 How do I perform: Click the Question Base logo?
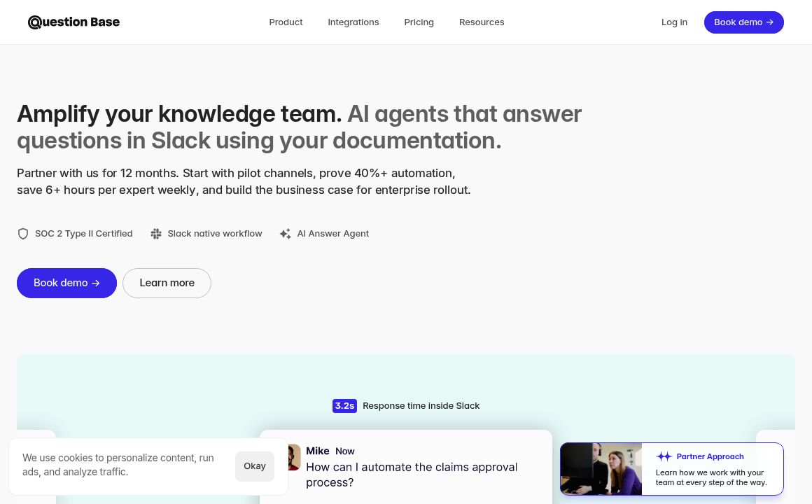click(73, 22)
